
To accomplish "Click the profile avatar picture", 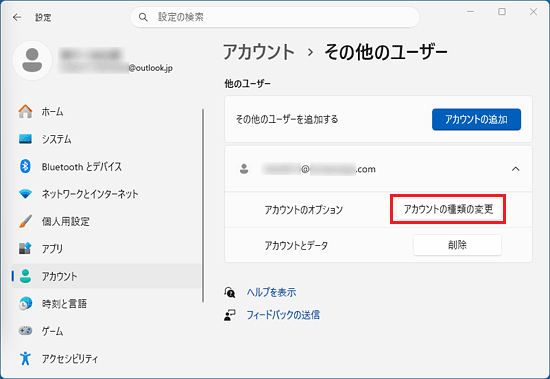I will click(x=32, y=60).
